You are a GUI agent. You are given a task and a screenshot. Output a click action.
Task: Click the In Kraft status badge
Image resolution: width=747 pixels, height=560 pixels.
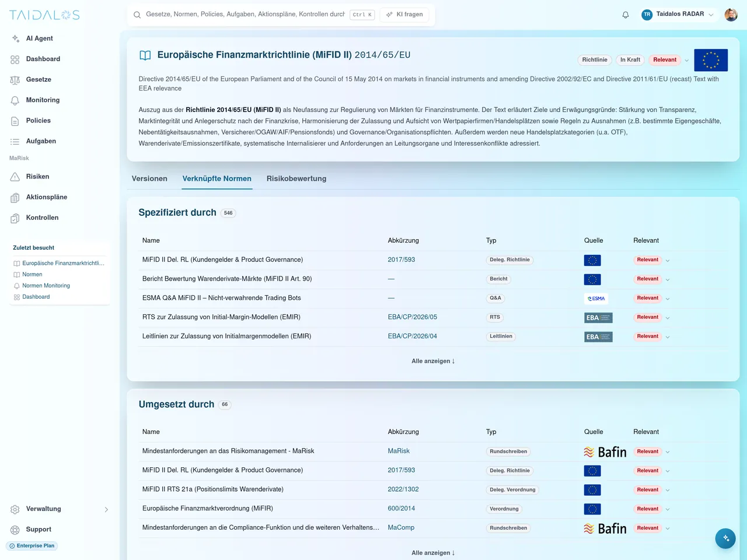pos(630,60)
